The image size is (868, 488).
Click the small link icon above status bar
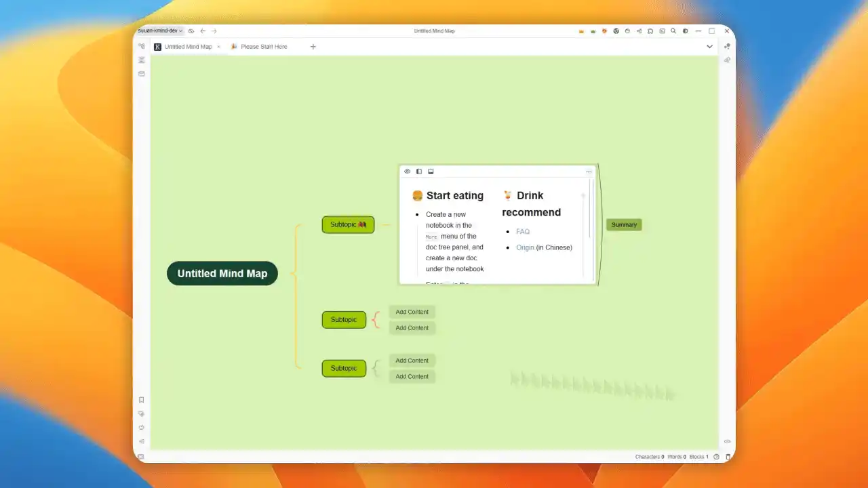click(x=727, y=441)
